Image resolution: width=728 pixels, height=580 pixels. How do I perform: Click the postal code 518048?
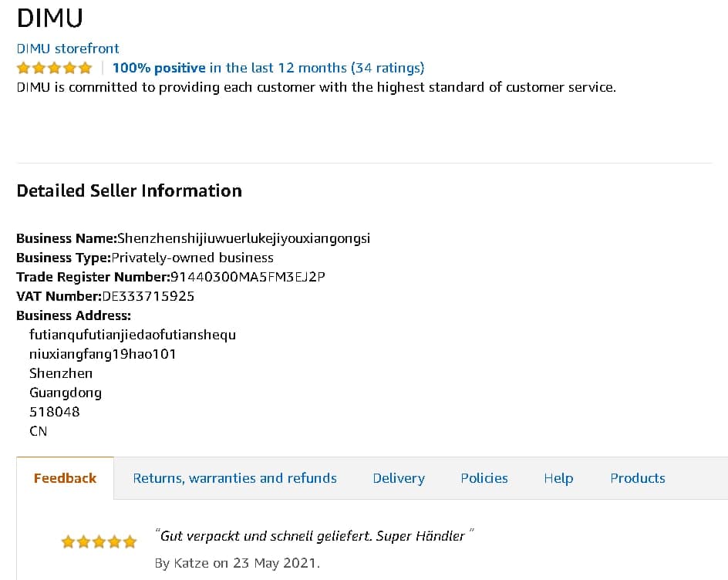(x=54, y=412)
